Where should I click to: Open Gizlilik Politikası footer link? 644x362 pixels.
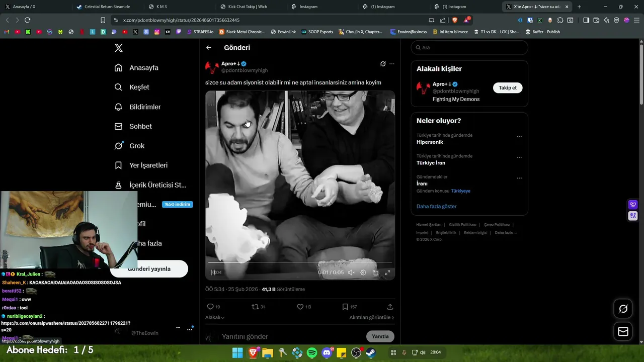click(x=462, y=225)
